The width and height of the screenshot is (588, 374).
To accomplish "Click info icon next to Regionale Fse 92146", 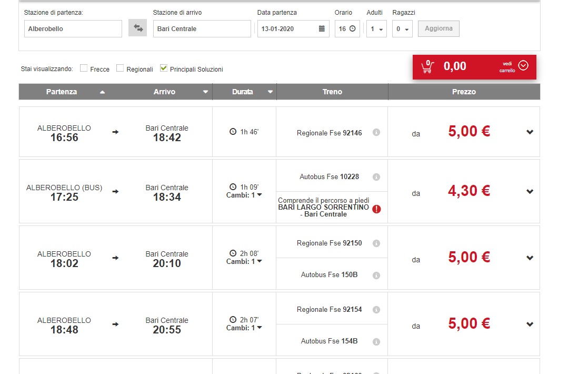I will click(376, 133).
